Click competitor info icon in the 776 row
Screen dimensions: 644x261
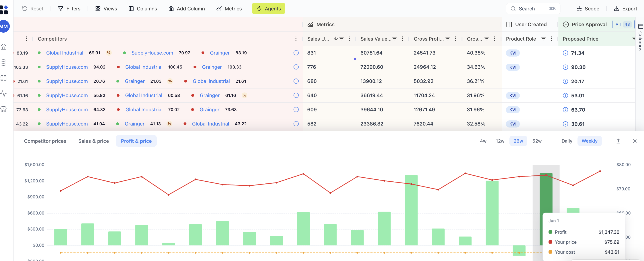click(296, 67)
